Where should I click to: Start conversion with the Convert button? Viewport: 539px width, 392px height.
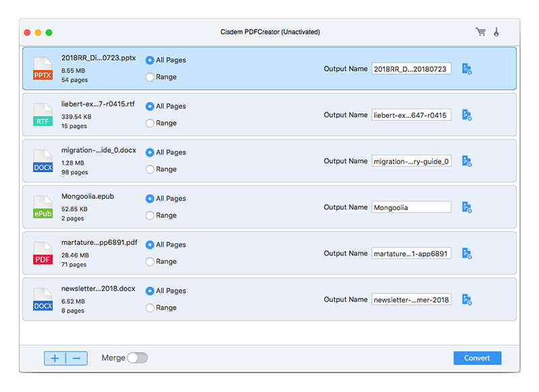[477, 358]
